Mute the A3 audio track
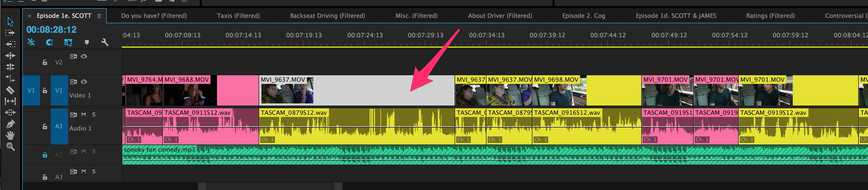The height and width of the screenshot is (190, 868). [84, 172]
